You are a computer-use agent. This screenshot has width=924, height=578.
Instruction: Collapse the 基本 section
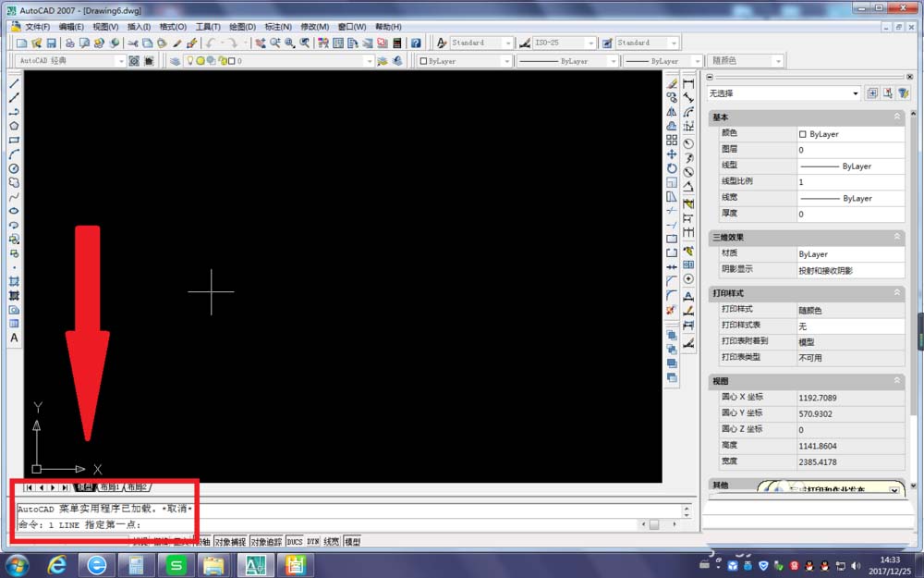pos(897,117)
